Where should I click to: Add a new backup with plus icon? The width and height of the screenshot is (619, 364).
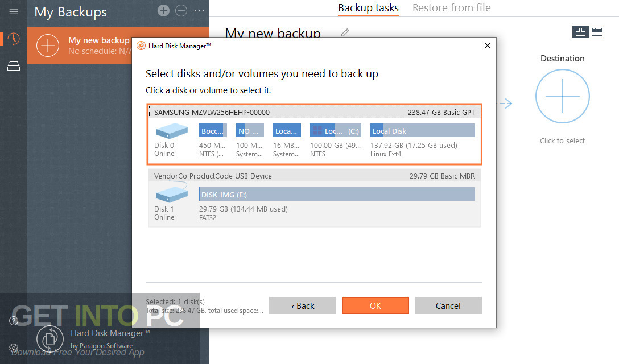[163, 11]
